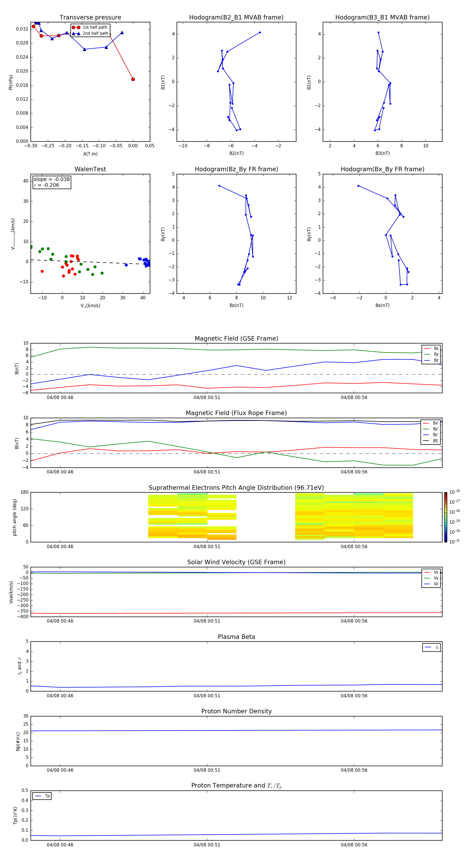Screen dimensions: 473x868
Task: Click the "Proton Number Density" title
Action: (236, 712)
